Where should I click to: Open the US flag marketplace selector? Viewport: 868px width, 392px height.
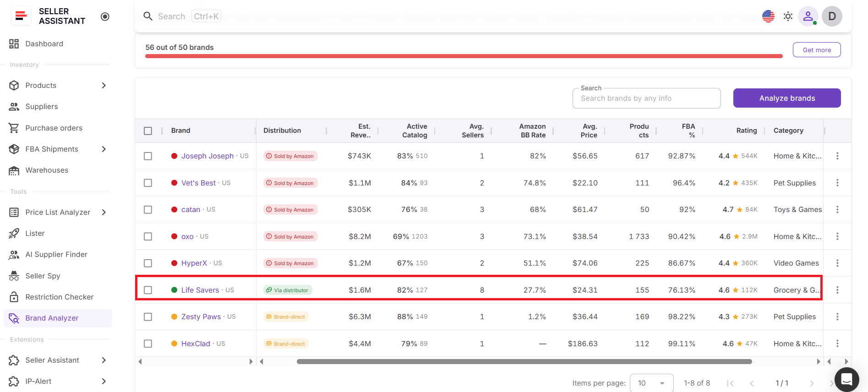(768, 16)
